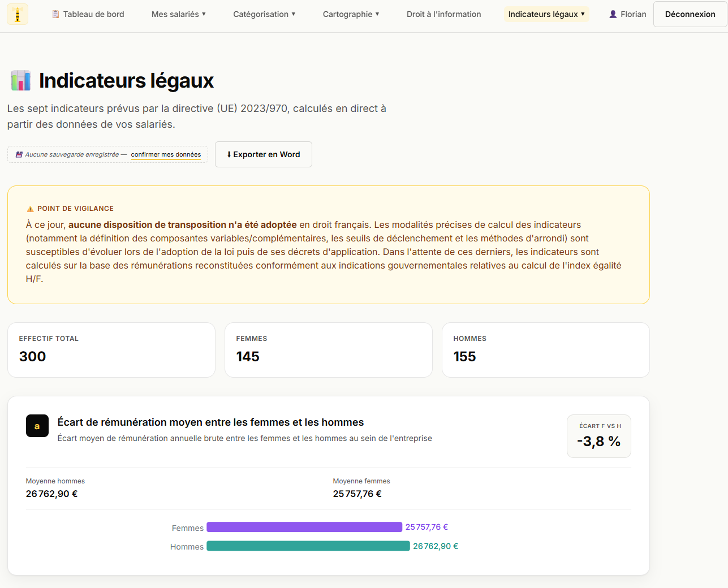Click the Femmes chart axis label

click(188, 528)
